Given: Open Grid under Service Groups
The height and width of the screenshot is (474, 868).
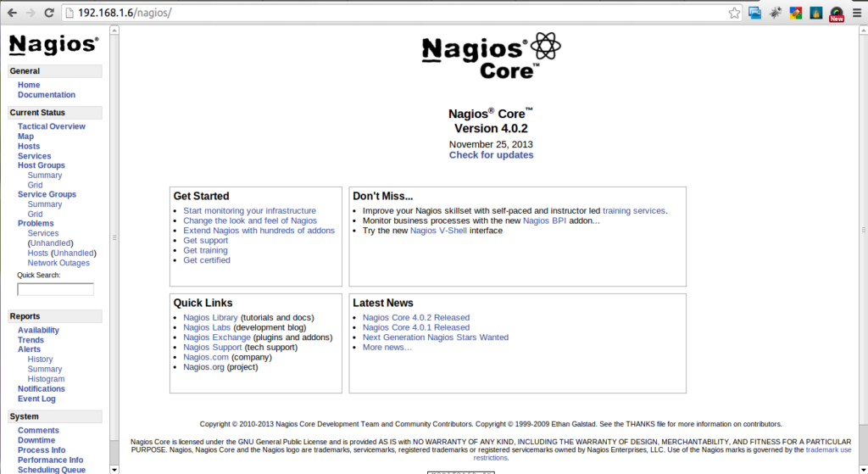Looking at the screenshot, I should (x=35, y=215).
